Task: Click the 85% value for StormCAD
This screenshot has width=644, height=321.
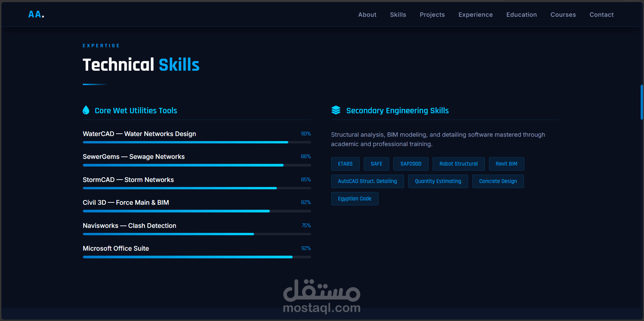Action: (306, 180)
